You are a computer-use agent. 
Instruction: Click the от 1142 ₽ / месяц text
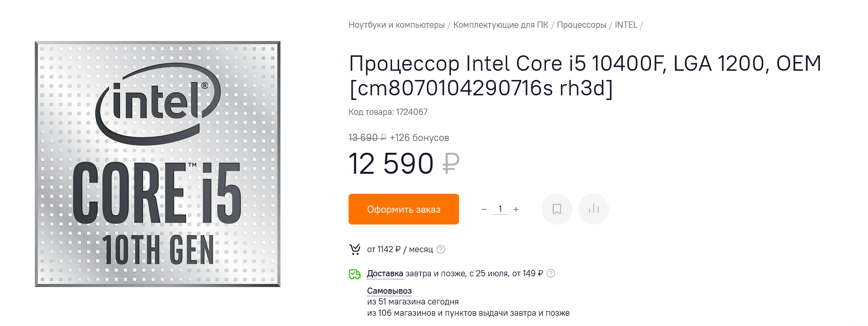[400, 249]
